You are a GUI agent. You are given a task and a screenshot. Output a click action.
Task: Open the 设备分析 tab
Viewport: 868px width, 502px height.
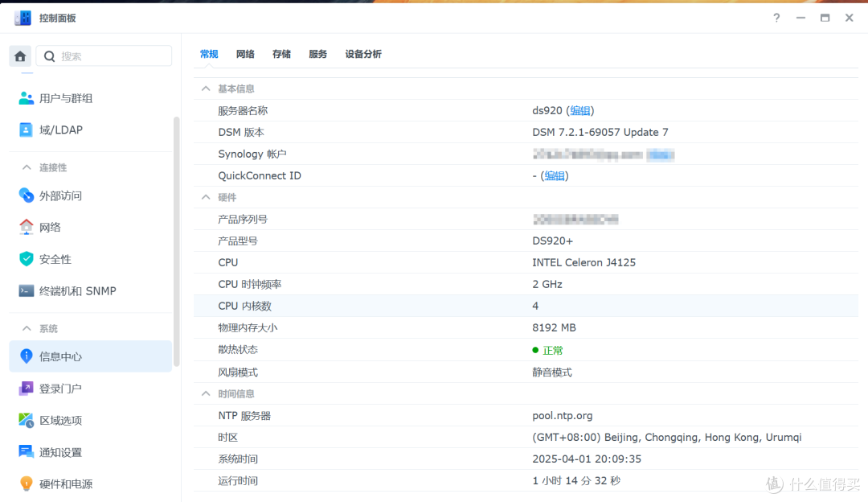362,54
